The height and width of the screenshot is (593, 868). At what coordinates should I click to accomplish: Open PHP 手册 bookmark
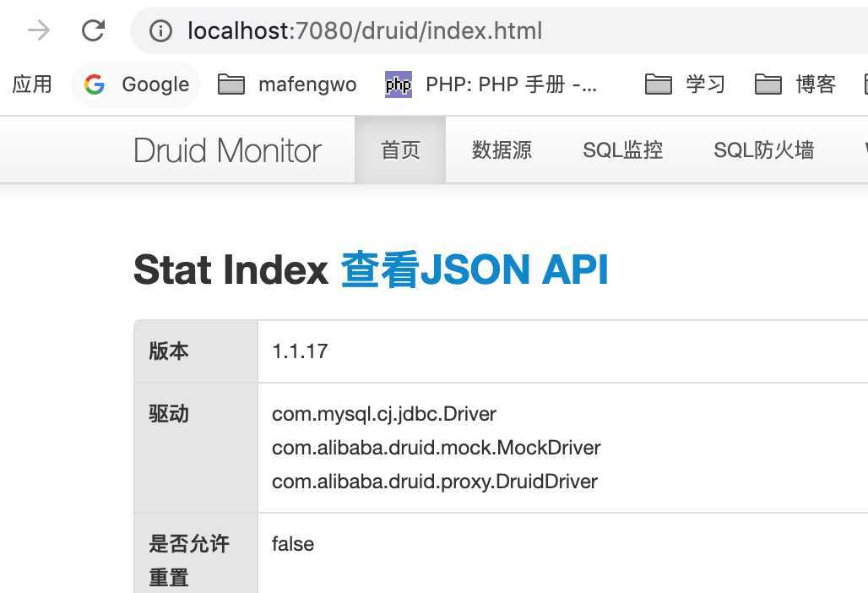point(511,84)
